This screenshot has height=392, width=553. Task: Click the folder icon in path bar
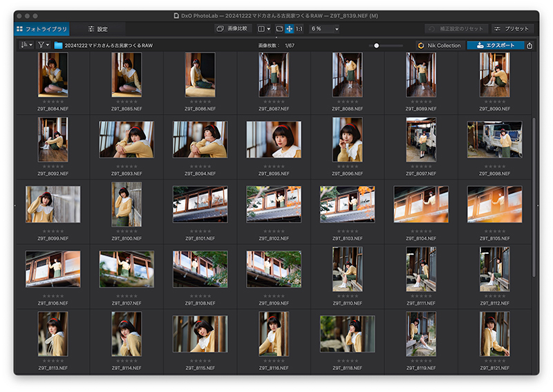pos(58,46)
